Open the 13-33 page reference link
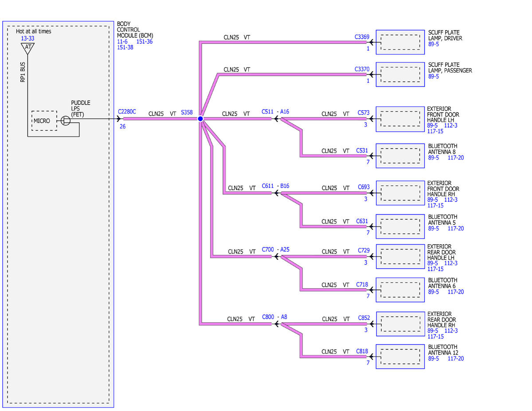 pyautogui.click(x=27, y=39)
